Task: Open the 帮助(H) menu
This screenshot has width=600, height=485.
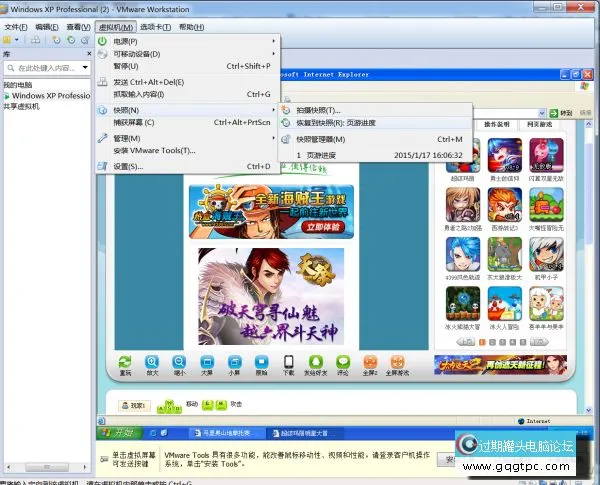Action: (x=191, y=27)
